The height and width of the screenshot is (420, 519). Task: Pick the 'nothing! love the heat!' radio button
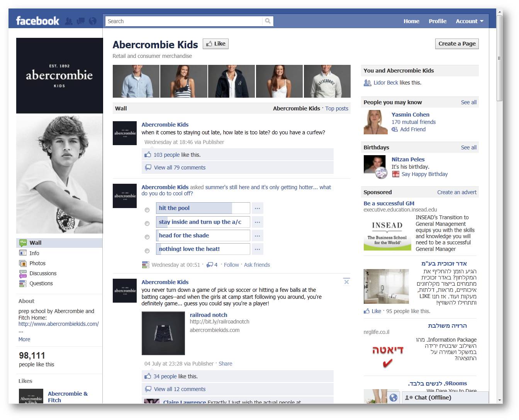tap(147, 251)
